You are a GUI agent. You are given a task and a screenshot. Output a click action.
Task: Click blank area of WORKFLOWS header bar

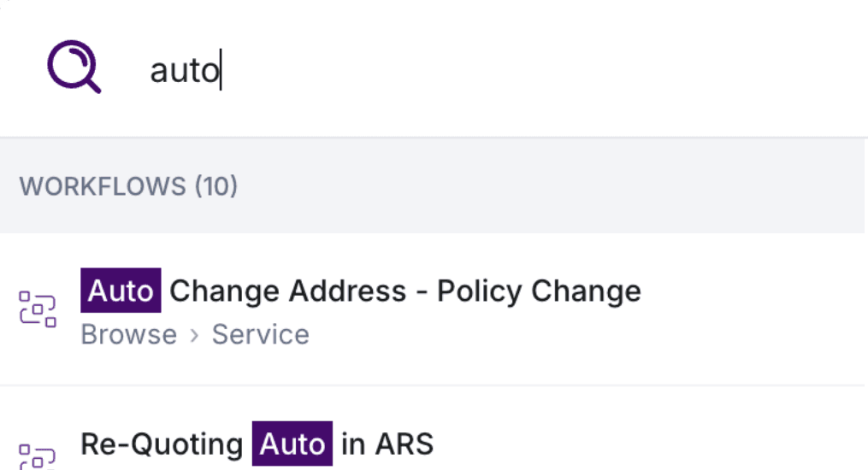click(556, 186)
